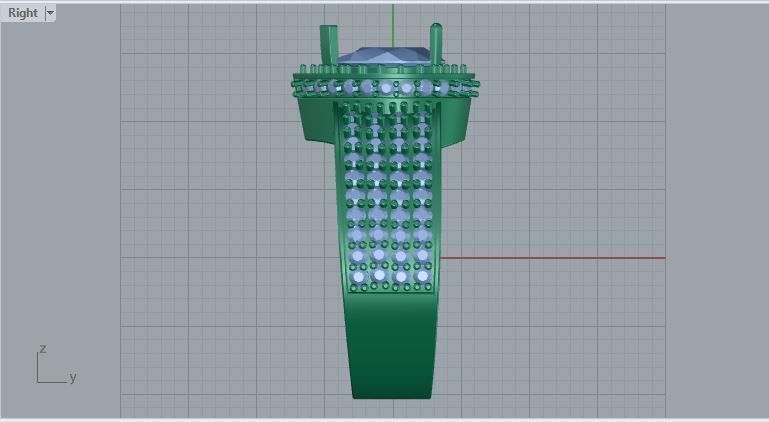The height and width of the screenshot is (422, 769).
Task: Click the Right viewport title label
Action: pos(23,13)
